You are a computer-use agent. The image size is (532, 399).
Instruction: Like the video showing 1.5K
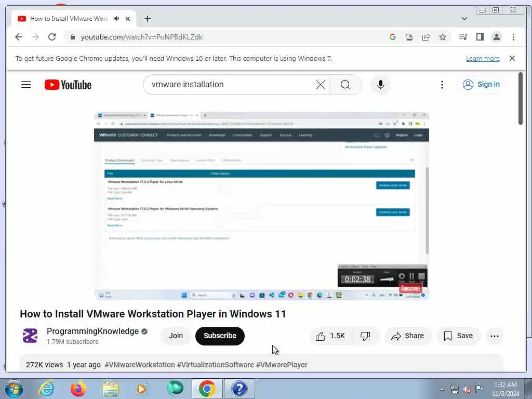point(331,336)
